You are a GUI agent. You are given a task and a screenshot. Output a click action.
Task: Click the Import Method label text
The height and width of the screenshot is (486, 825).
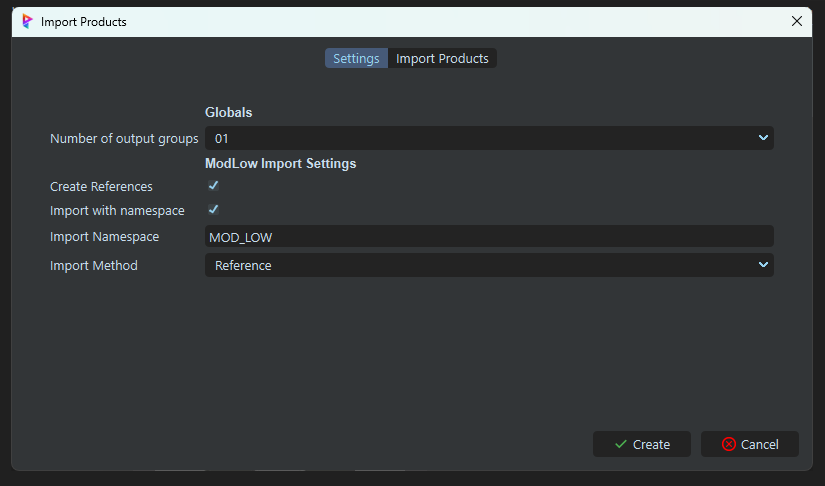point(94,266)
